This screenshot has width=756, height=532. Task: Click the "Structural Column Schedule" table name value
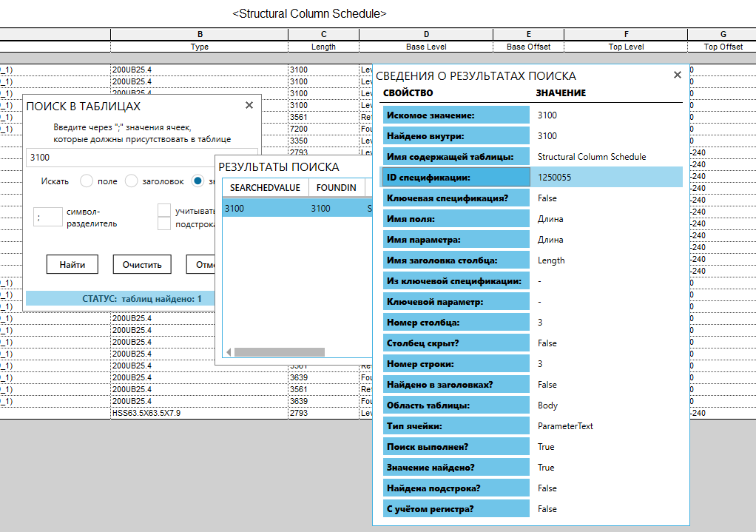click(x=592, y=157)
